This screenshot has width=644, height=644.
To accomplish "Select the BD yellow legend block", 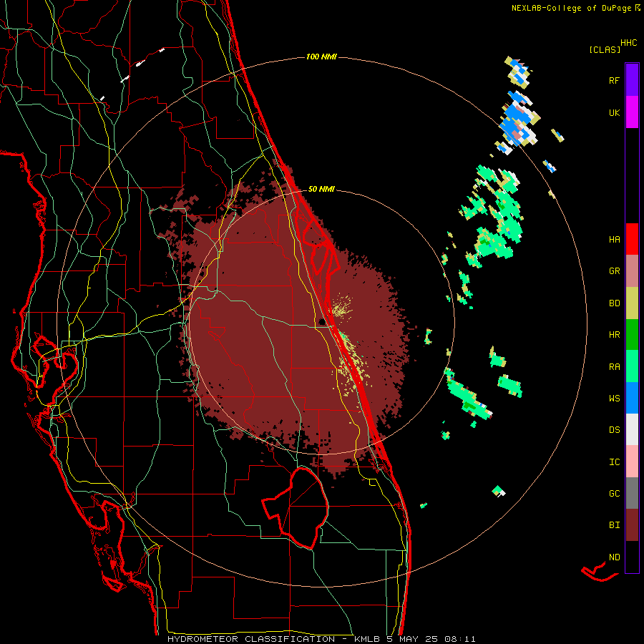I will (x=632, y=303).
